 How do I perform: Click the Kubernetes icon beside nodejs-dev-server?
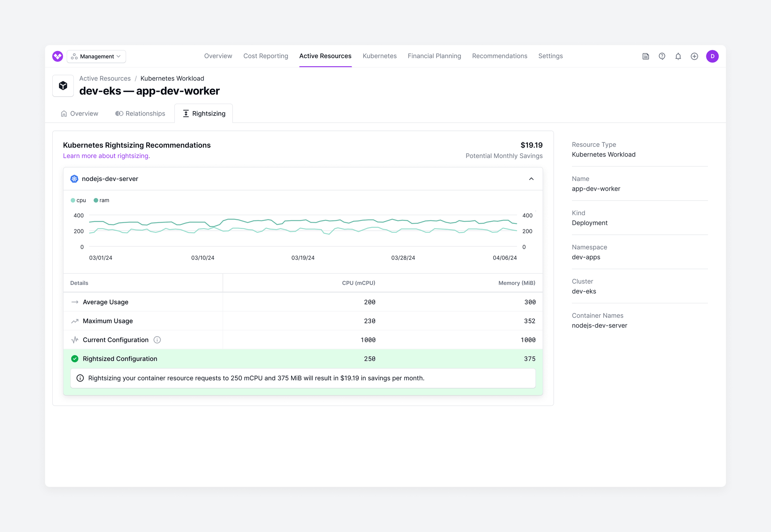pyautogui.click(x=74, y=179)
